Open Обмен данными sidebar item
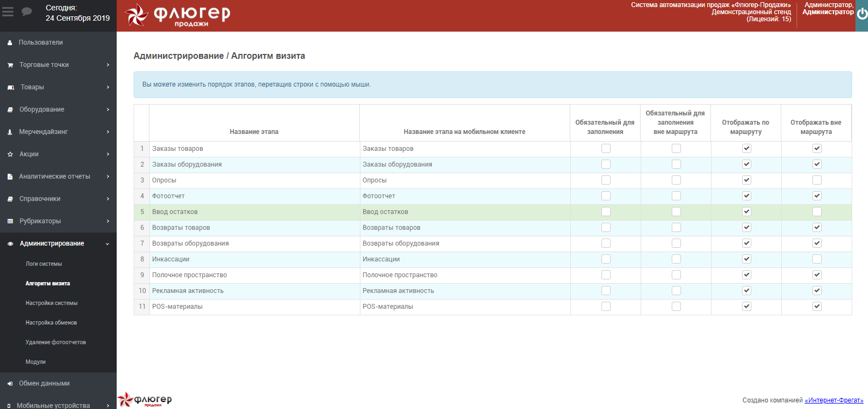868x409 pixels. pos(44,383)
